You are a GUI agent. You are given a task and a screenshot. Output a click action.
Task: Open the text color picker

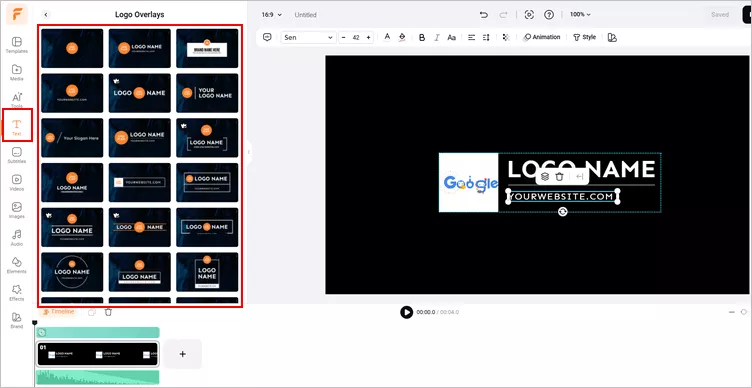[x=388, y=37]
